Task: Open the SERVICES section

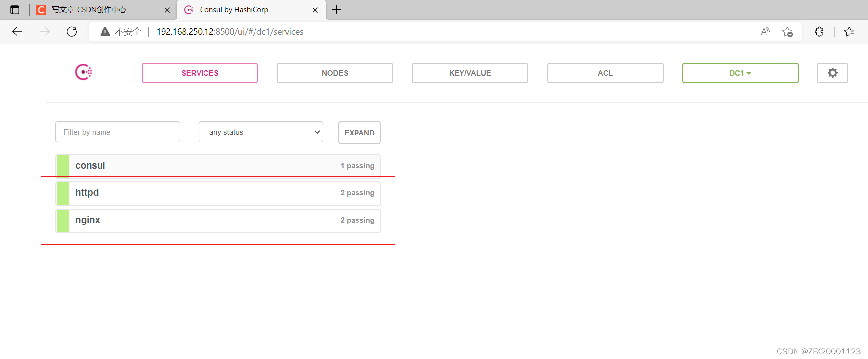Action: 200,73
